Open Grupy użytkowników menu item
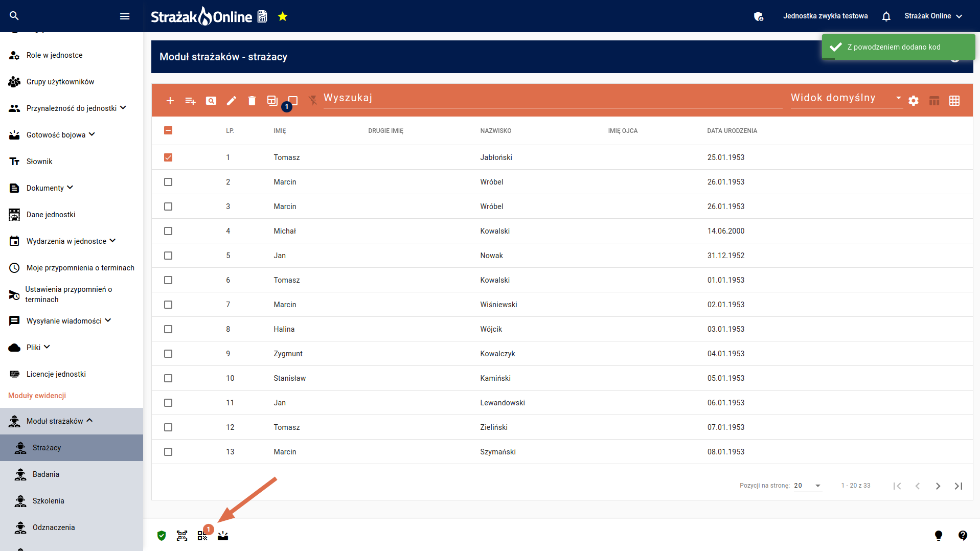 [x=72, y=82]
